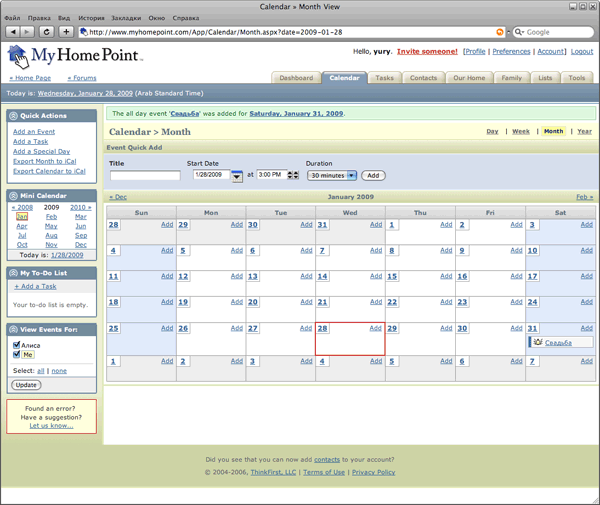Image resolution: width=600 pixels, height=505 pixels.
Task: Click the Terms of Use footer link
Action: coord(324,472)
